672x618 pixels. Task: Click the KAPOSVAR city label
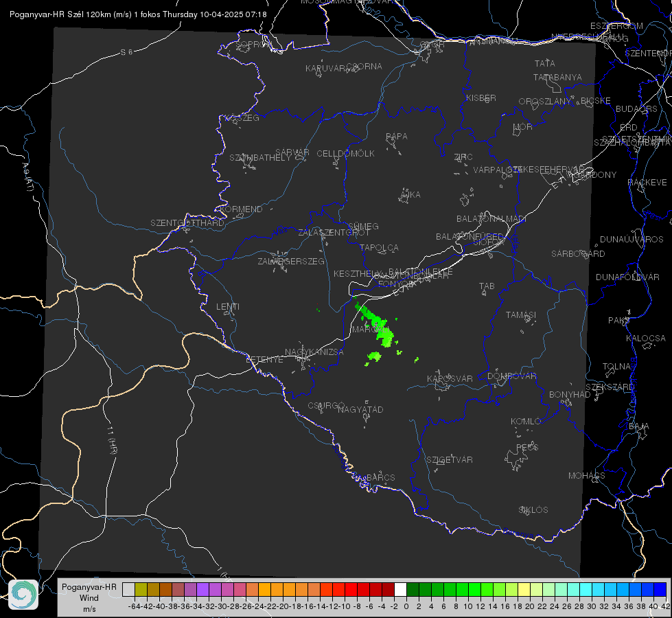pos(450,378)
